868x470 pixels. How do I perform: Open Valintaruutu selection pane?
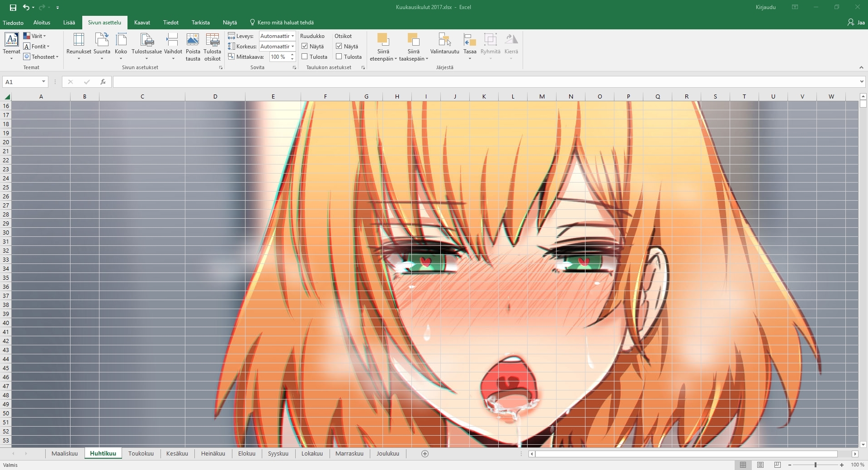click(444, 44)
